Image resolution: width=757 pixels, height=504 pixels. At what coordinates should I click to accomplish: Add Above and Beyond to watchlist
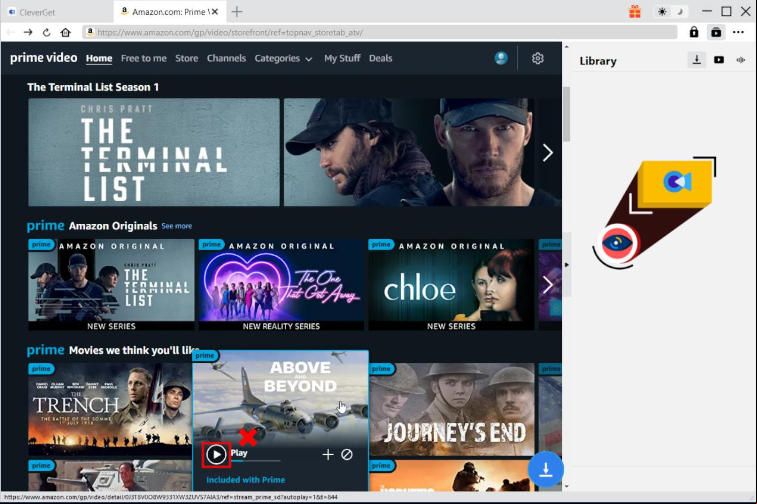tap(328, 454)
